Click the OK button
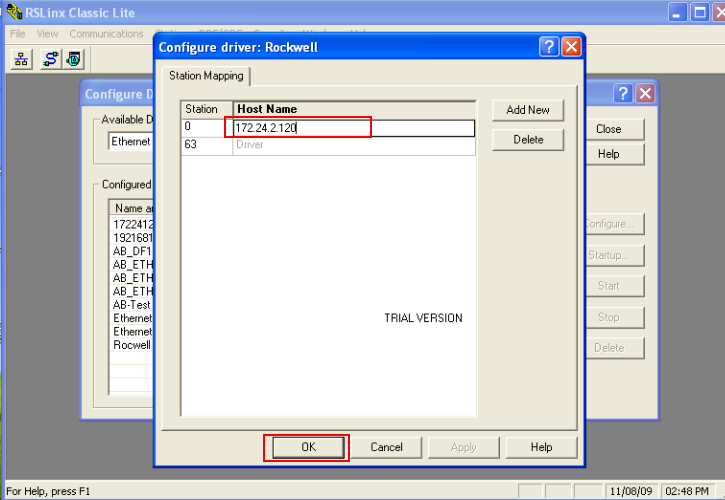Screen dimensions: 725x500 [308, 447]
